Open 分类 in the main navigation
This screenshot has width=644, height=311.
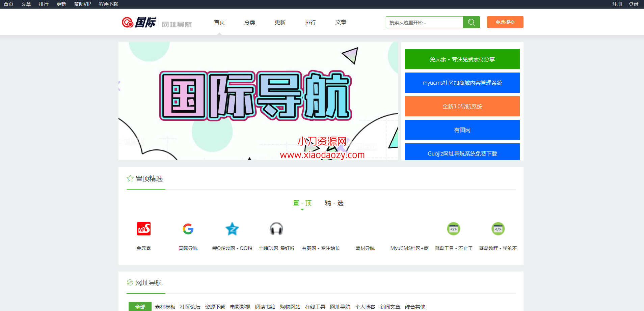point(250,22)
